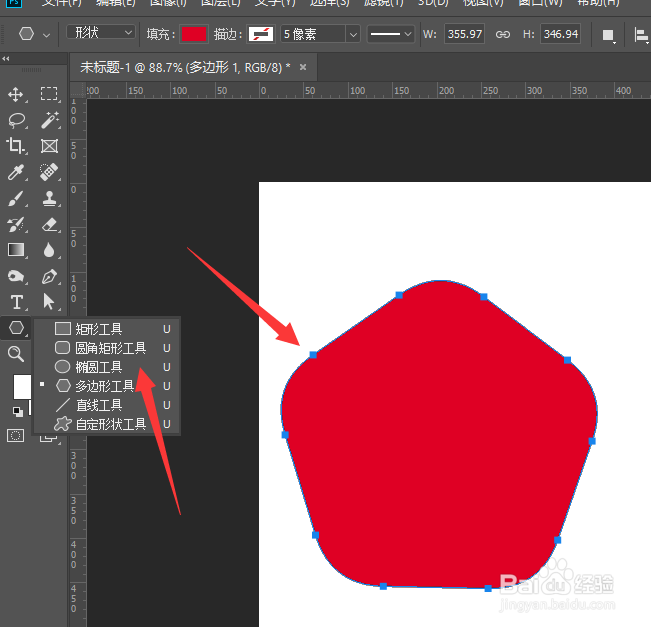Choose 圆角矩形工具 from the shape flyout
The image size is (651, 627).
(x=107, y=348)
